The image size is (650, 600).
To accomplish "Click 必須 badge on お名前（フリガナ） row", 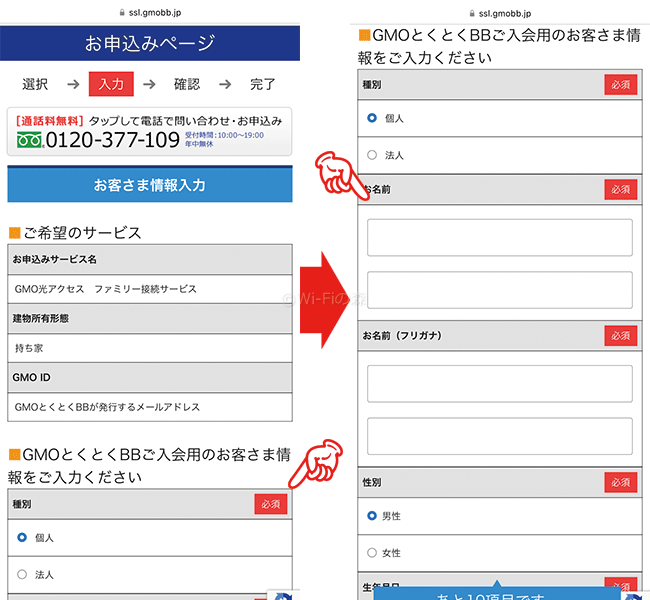I will click(x=621, y=335).
